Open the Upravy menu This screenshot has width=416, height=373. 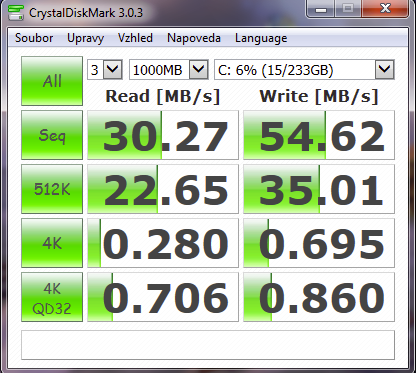(85, 38)
